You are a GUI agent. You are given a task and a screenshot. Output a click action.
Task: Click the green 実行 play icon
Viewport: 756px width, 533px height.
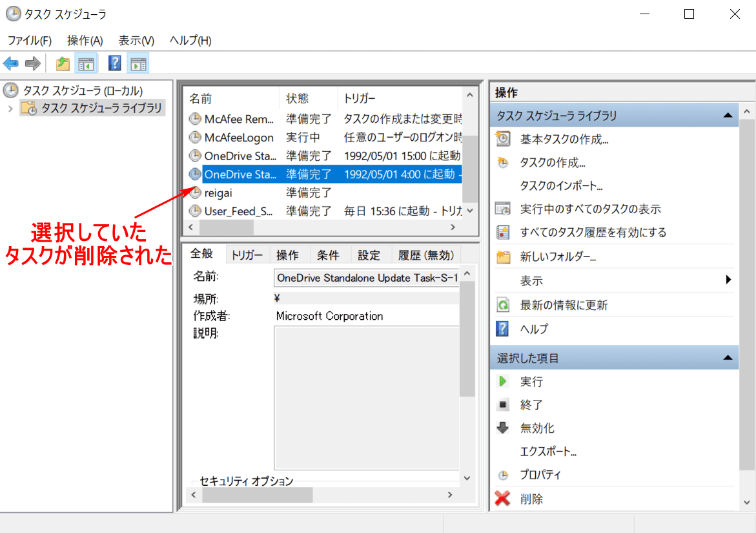tap(502, 381)
